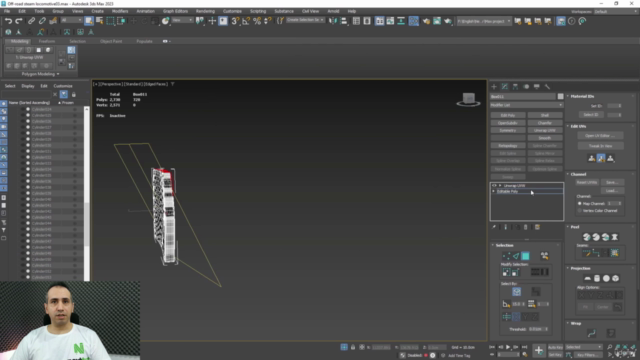Click Configure Modifier Sets icon
The image size is (640, 360).
[538, 227]
